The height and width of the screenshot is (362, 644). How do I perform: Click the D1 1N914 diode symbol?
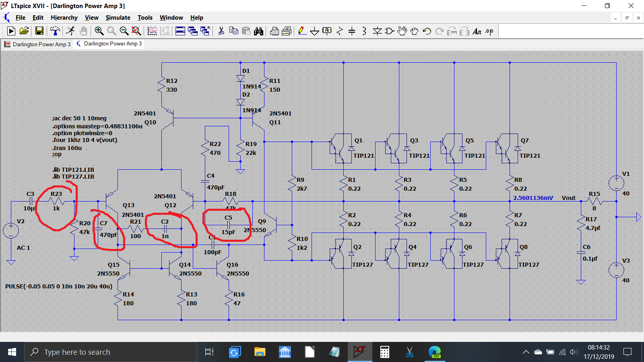[240, 78]
